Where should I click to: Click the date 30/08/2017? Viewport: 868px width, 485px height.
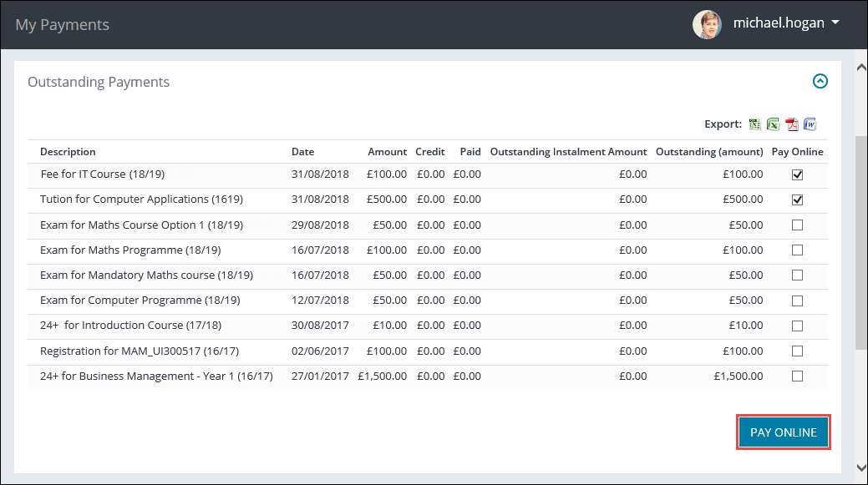click(x=320, y=326)
